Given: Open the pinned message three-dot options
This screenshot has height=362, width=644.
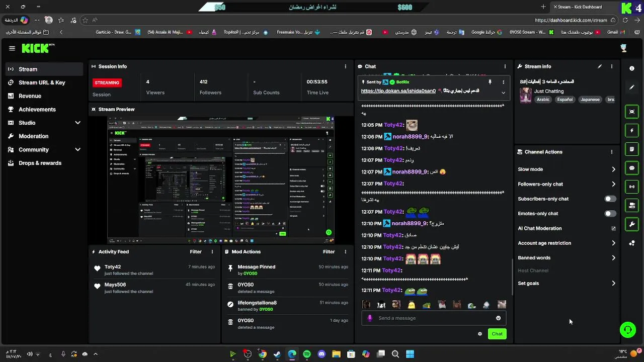Looking at the screenshot, I should pos(503,82).
